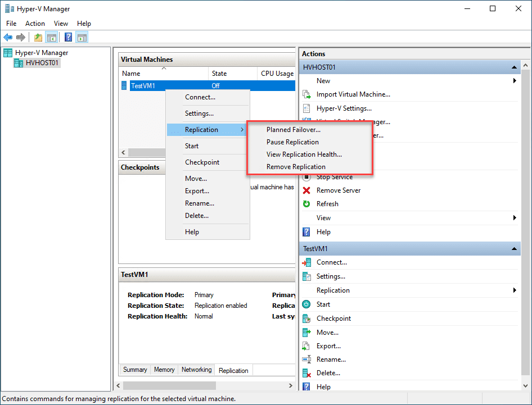
Task: Click the details pane scroll-left arrow
Action: [119, 386]
